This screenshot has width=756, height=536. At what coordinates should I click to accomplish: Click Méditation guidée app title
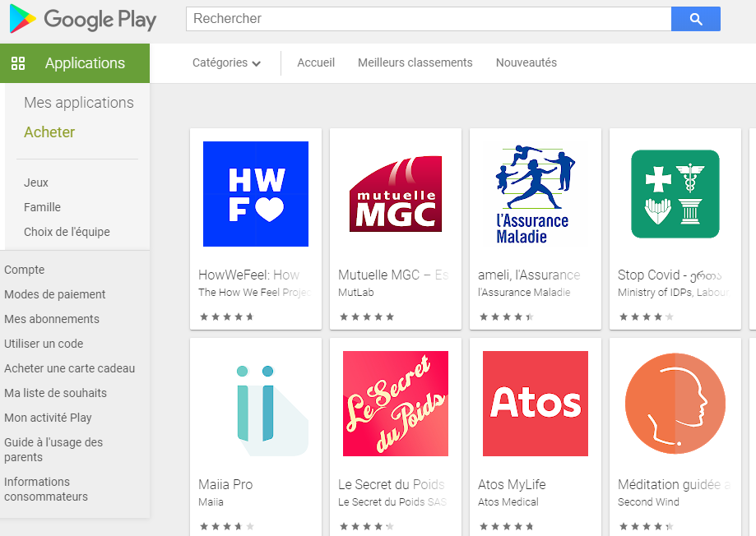(674, 484)
